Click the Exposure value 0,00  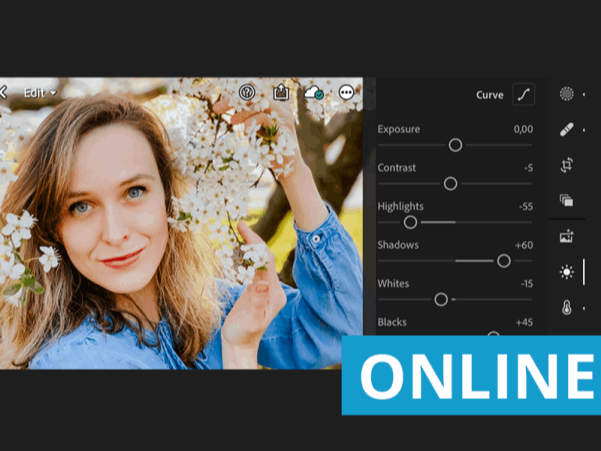point(523,129)
